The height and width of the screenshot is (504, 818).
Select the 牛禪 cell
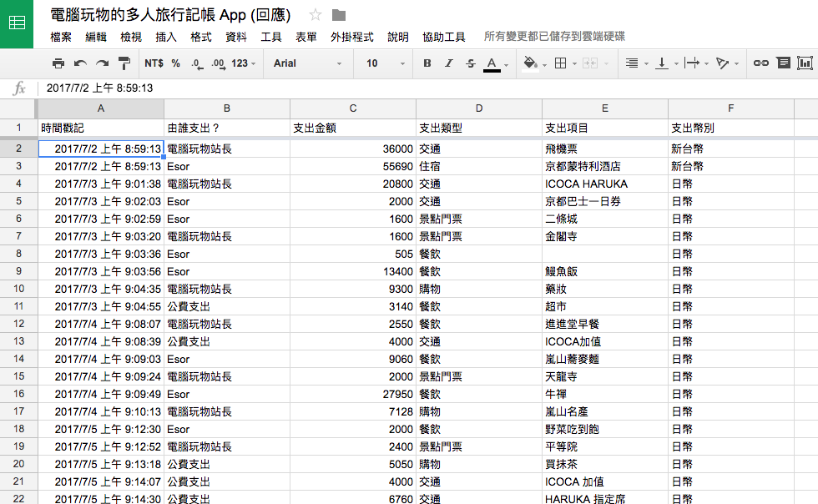(605, 394)
